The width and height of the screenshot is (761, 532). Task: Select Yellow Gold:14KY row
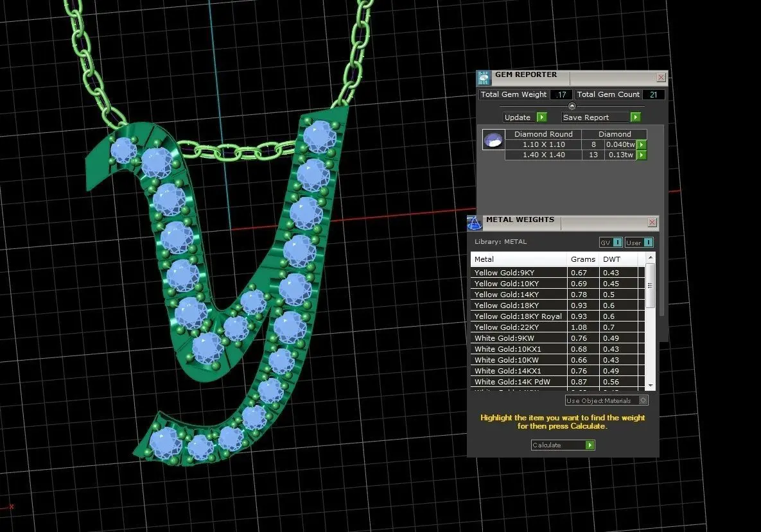[x=557, y=295]
